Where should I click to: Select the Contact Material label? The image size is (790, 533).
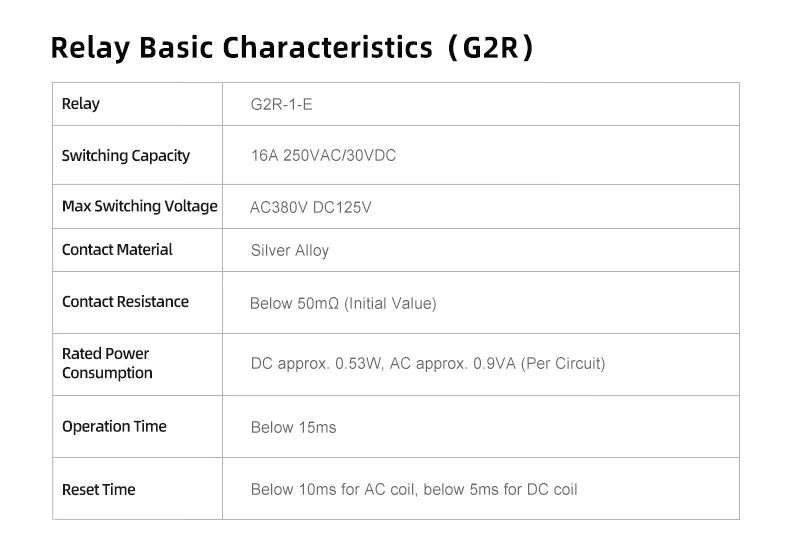click(x=117, y=249)
